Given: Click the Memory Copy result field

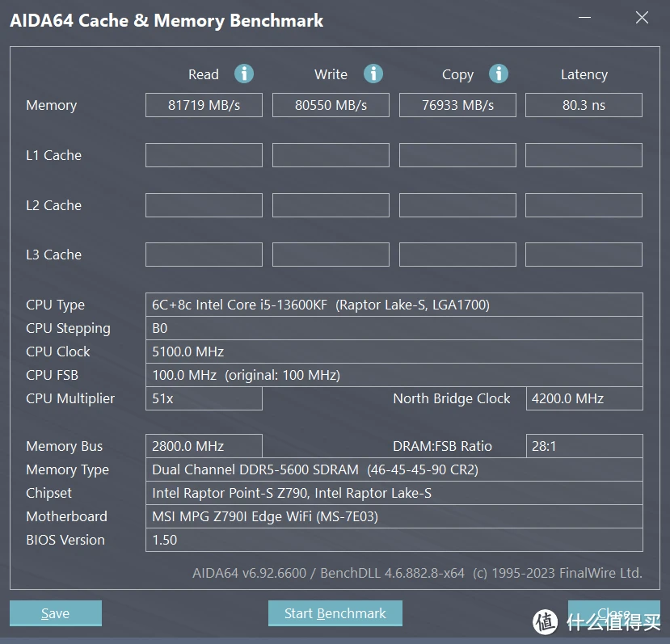Looking at the screenshot, I should (x=457, y=105).
